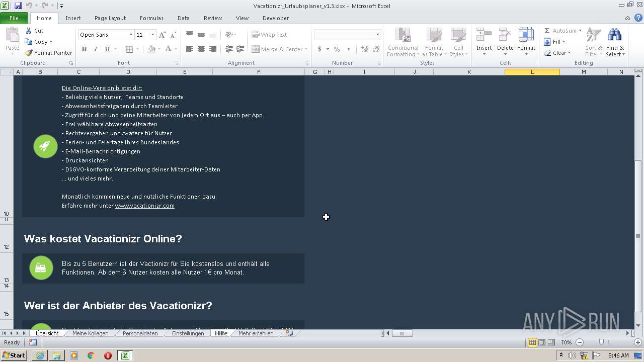Click zoom out minus button
The image size is (644, 362).
[580, 342]
